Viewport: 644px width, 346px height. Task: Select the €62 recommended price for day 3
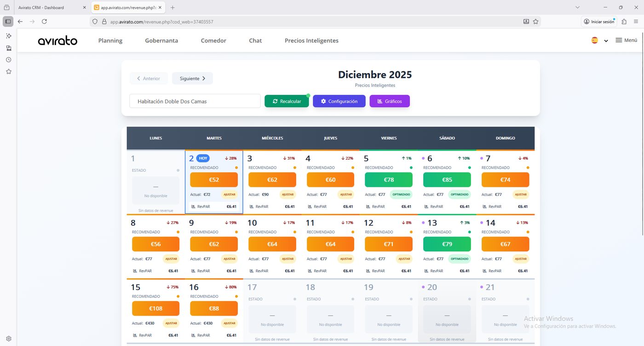point(272,179)
